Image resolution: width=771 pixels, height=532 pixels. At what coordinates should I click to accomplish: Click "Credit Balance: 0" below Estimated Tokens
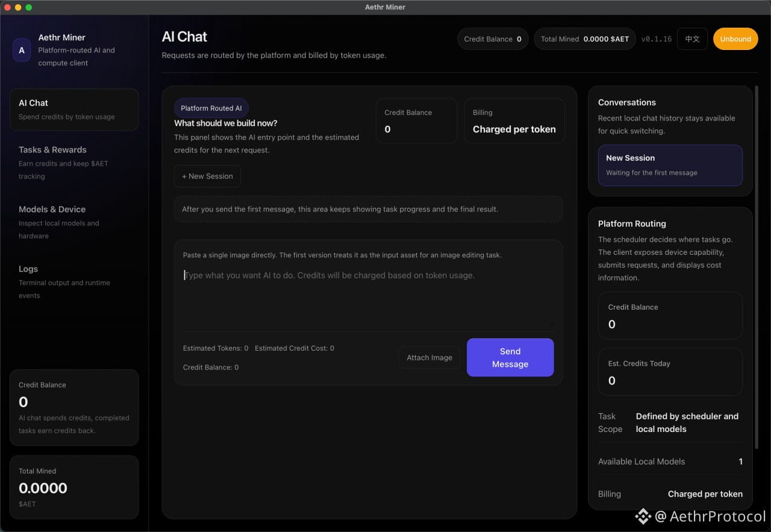tap(211, 367)
